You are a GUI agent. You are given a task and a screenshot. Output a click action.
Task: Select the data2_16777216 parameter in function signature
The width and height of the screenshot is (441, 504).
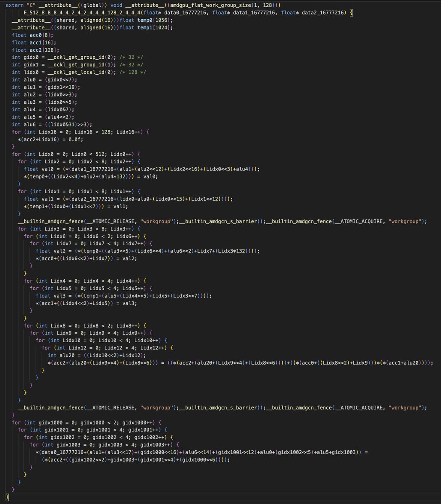pos(322,13)
